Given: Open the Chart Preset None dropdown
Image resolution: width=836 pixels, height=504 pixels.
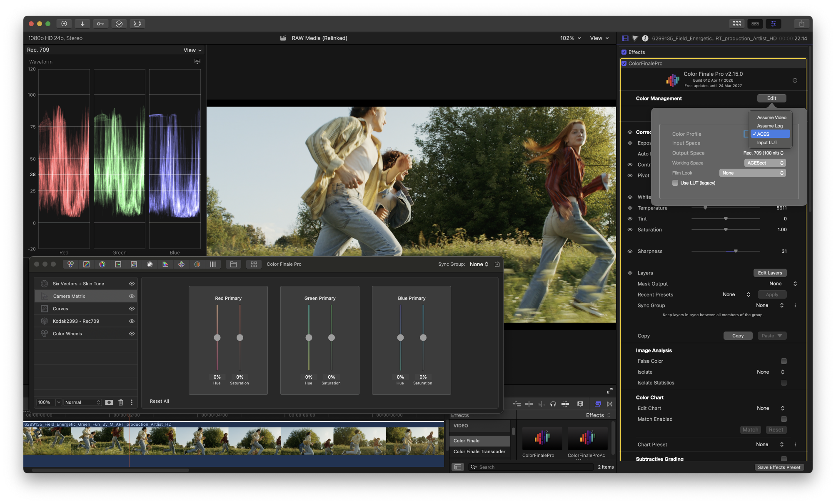Looking at the screenshot, I should (x=770, y=445).
